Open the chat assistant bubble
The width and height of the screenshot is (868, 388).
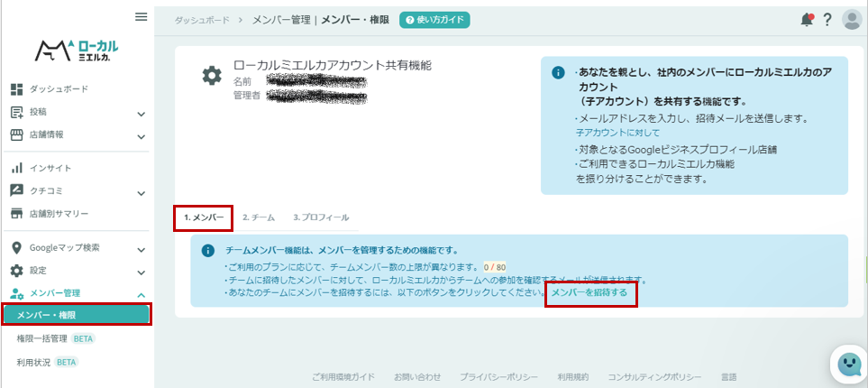(849, 364)
